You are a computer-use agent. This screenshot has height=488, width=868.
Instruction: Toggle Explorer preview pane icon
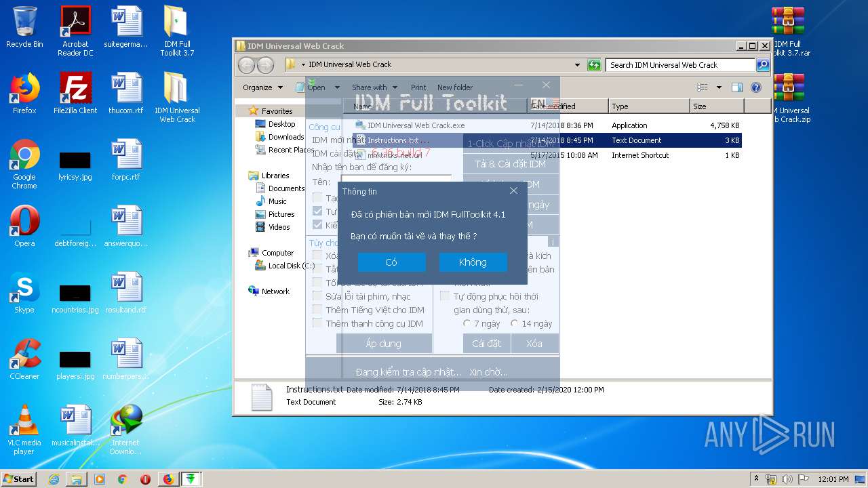coord(737,87)
